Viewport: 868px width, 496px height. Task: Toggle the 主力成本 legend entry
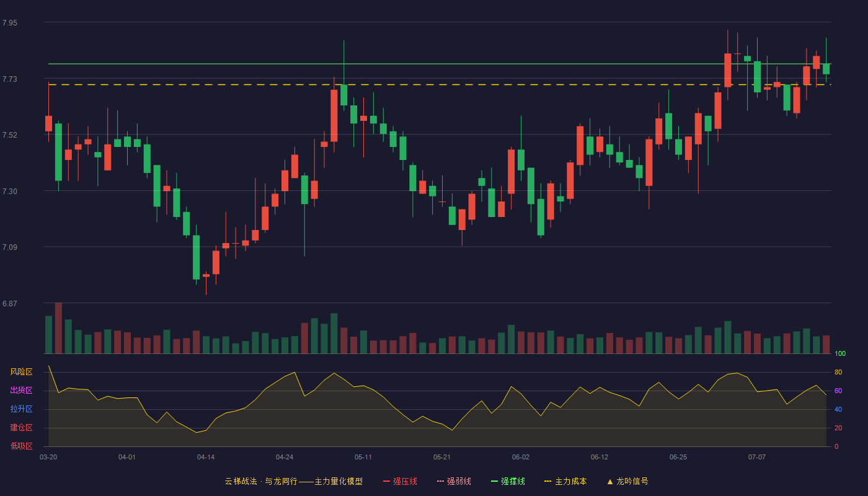pyautogui.click(x=565, y=481)
